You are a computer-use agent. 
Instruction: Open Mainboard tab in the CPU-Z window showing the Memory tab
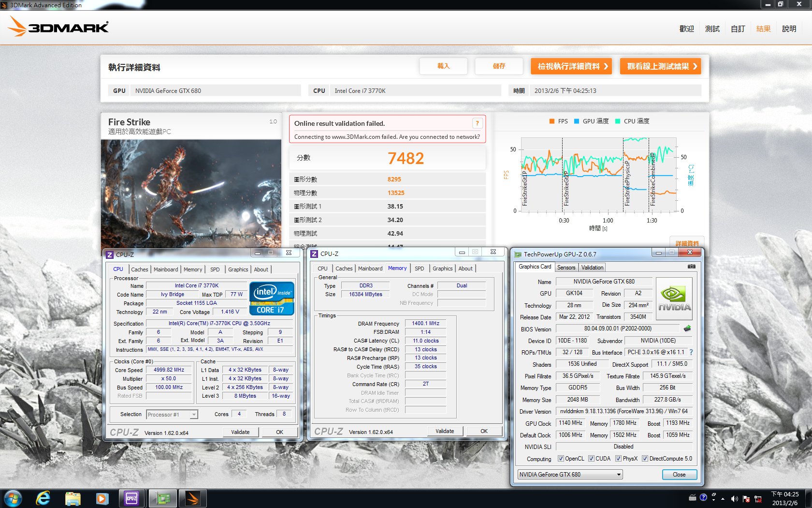pyautogui.click(x=370, y=269)
